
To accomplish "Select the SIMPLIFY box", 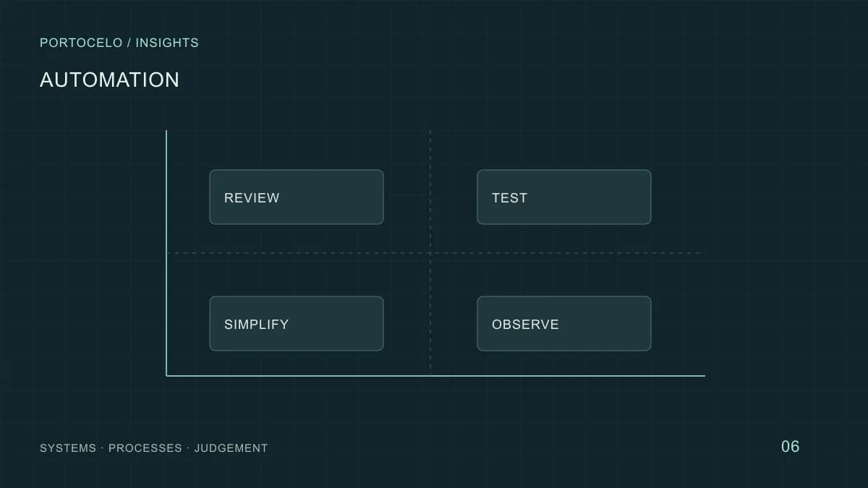I will [x=297, y=324].
